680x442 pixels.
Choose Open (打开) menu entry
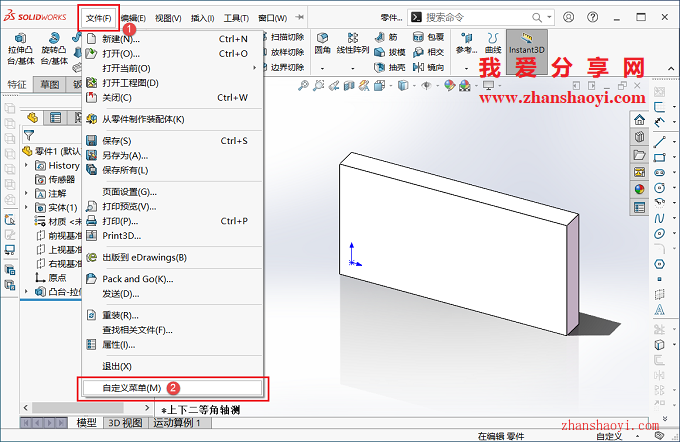tap(173, 54)
